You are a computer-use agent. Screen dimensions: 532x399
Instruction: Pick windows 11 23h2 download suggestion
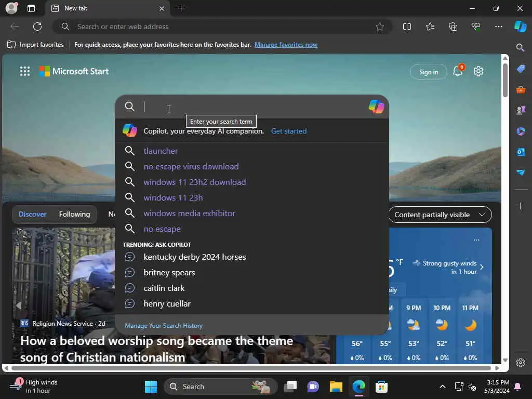[252, 182]
